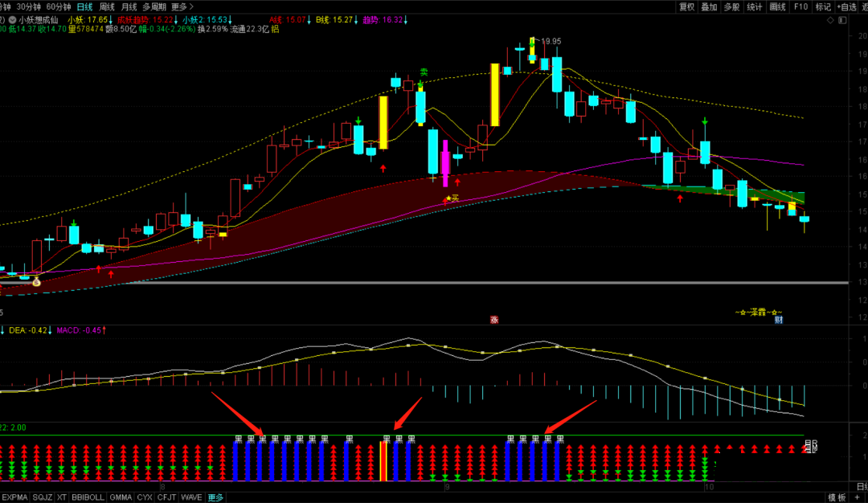This screenshot has height=503, width=868.
Task: Select the 日线 daily chart tab
Action: tap(84, 6)
